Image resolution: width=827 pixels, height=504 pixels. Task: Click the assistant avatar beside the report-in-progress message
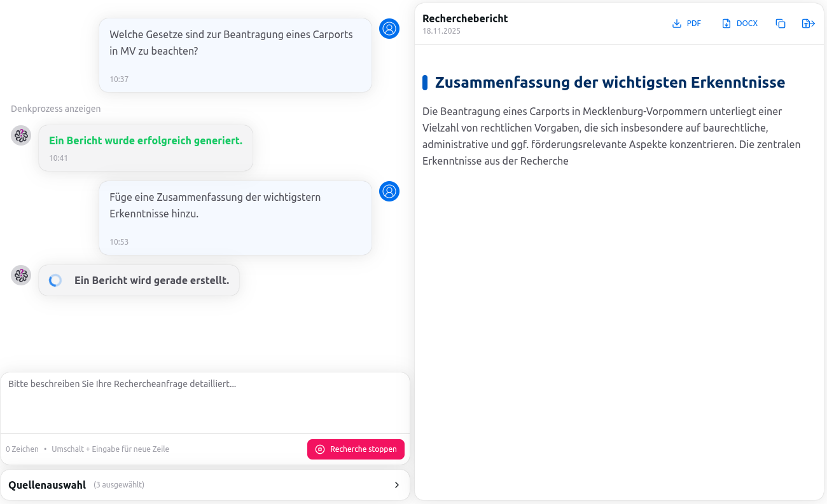[21, 275]
